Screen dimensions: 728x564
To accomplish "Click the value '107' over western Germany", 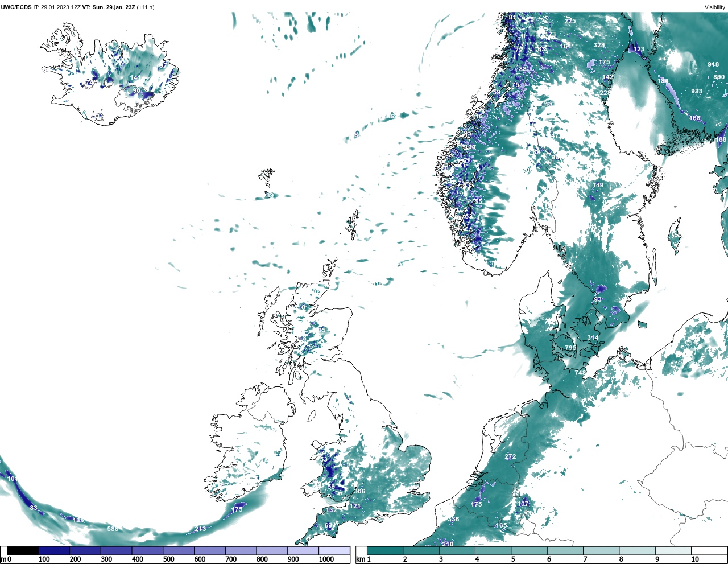I will pyautogui.click(x=523, y=503).
